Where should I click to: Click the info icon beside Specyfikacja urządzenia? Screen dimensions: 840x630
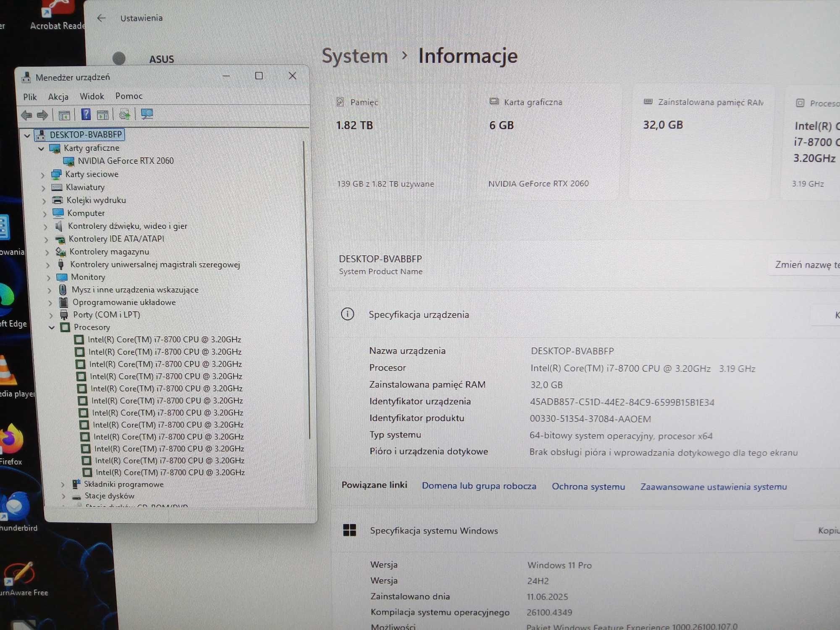tap(347, 314)
